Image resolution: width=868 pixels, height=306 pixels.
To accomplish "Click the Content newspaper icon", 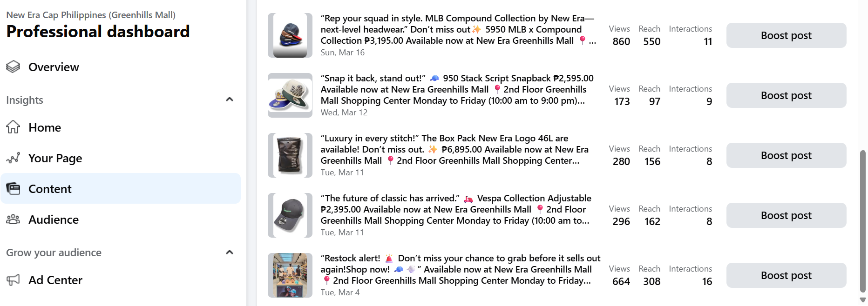I will pos(13,189).
